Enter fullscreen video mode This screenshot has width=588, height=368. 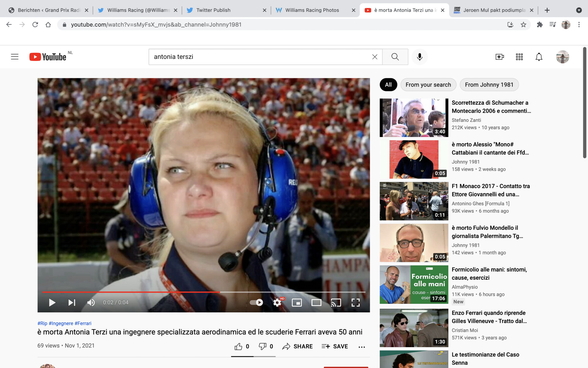click(355, 302)
